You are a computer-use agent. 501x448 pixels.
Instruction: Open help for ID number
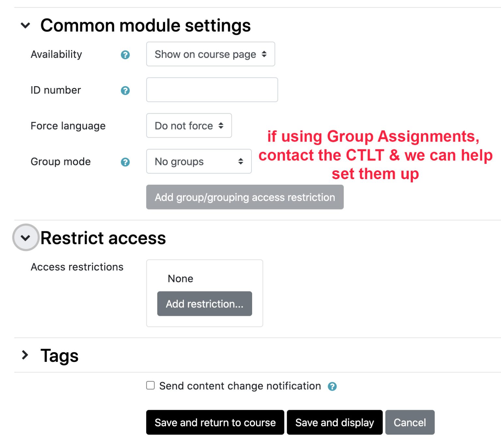pyautogui.click(x=125, y=90)
